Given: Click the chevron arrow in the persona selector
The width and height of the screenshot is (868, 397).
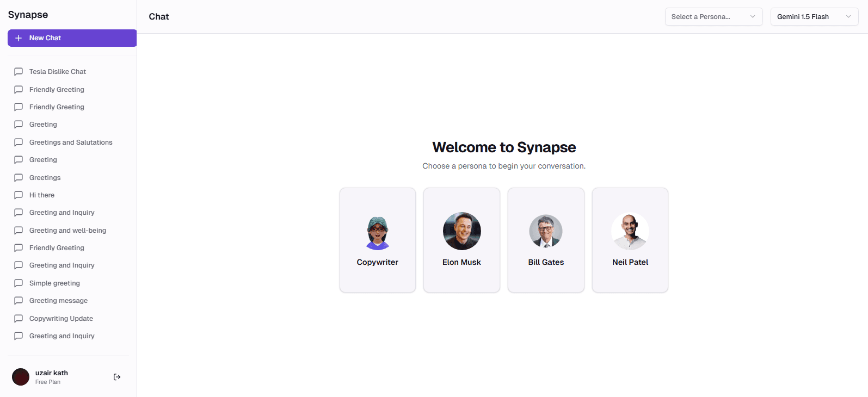Looking at the screenshot, I should click(753, 17).
